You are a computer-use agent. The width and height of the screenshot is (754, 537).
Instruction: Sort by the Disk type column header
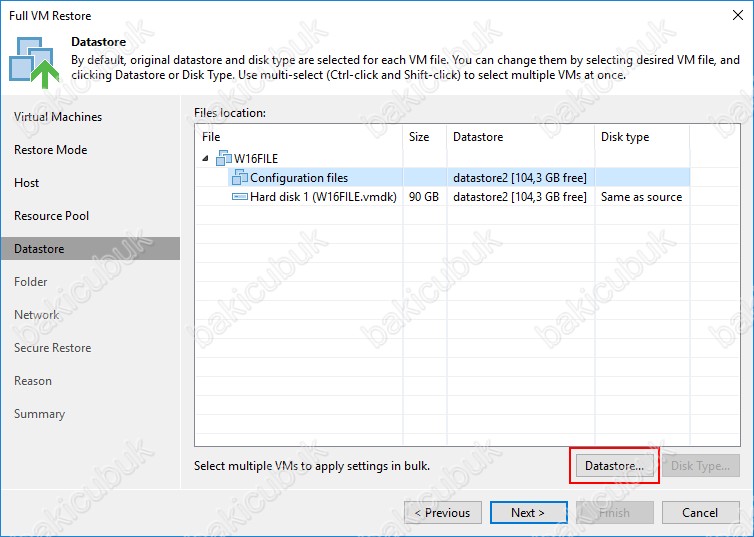coord(642,137)
